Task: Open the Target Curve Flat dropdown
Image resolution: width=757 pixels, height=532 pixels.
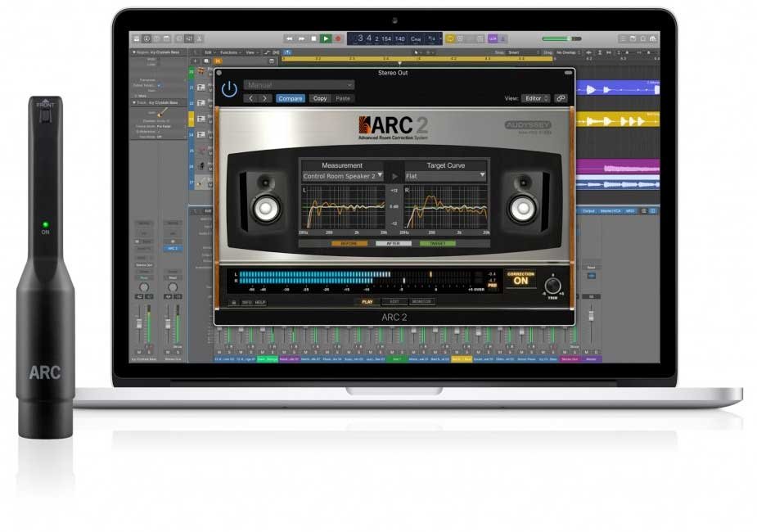Action: [x=445, y=176]
